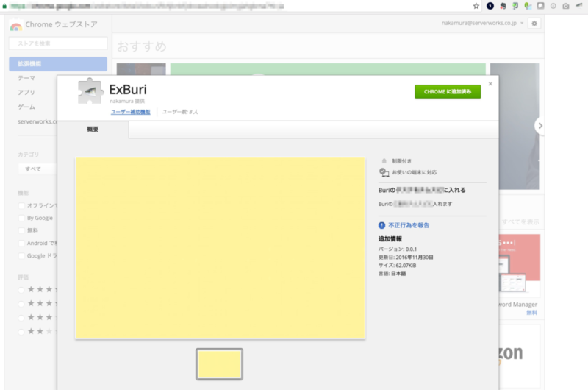
Task: Click the green lock icon in address bar
Action: (4, 6)
